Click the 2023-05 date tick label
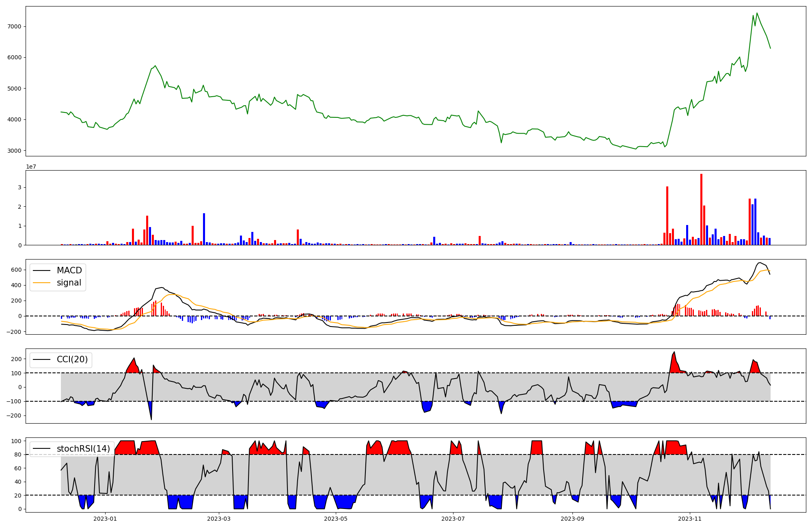Screen dimensions: 812x528 click(x=336, y=519)
